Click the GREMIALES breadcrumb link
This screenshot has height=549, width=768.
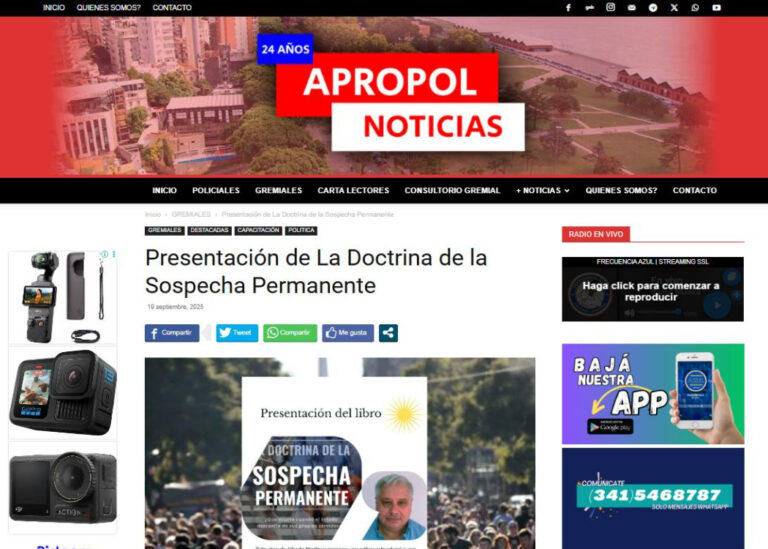[191, 215]
